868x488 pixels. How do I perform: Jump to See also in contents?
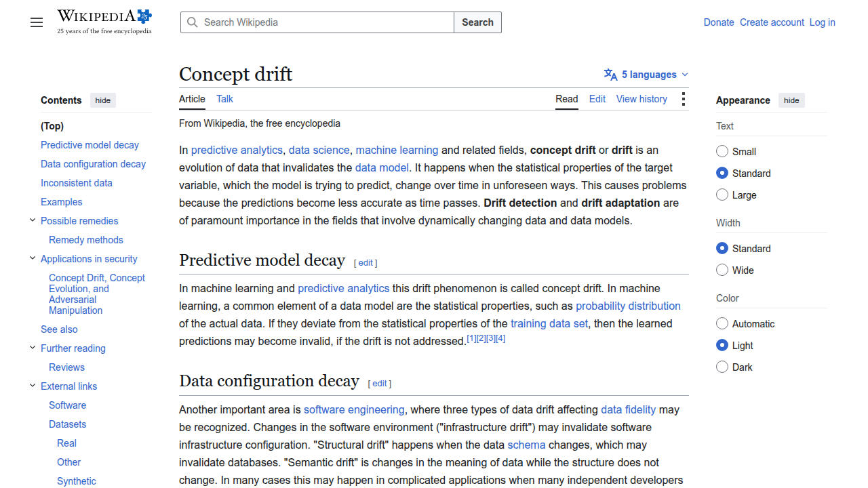click(x=59, y=329)
